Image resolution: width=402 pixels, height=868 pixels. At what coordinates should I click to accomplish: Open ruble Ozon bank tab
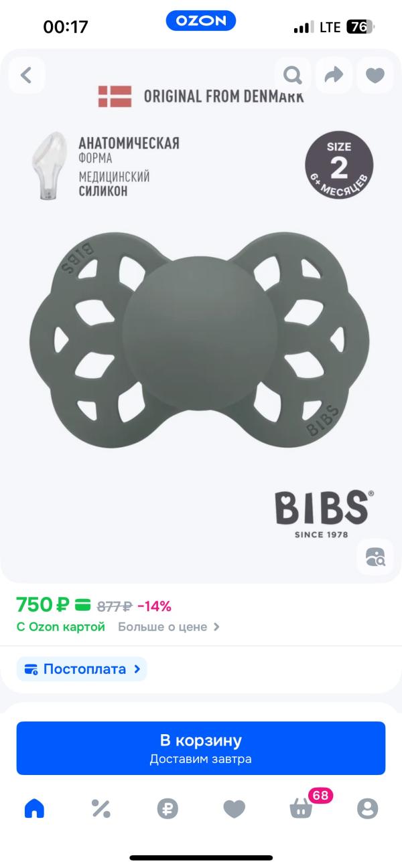(x=167, y=808)
